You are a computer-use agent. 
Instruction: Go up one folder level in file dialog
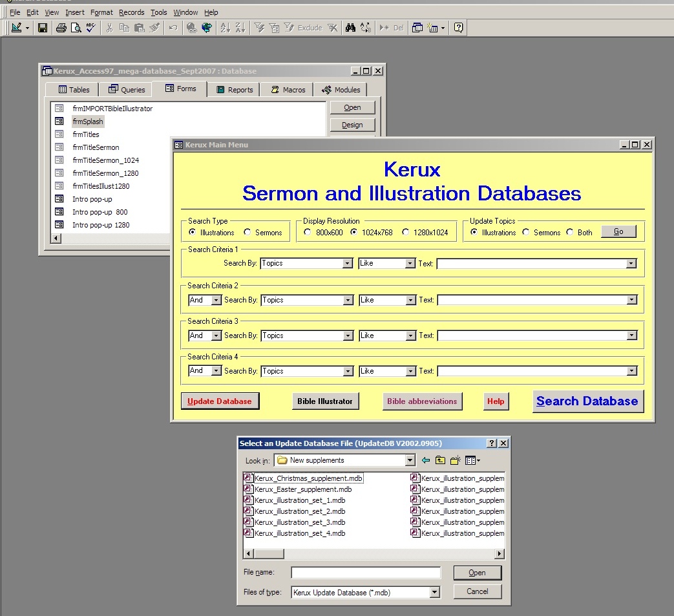click(440, 460)
